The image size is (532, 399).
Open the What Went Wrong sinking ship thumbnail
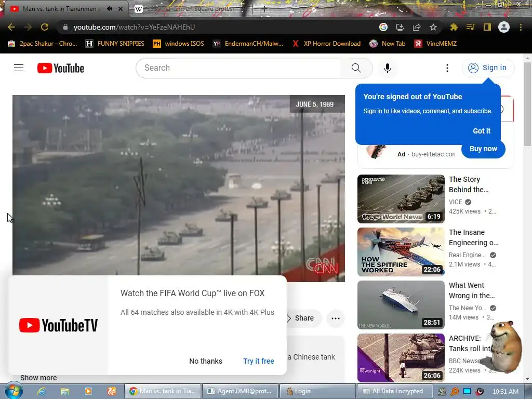[401, 304]
